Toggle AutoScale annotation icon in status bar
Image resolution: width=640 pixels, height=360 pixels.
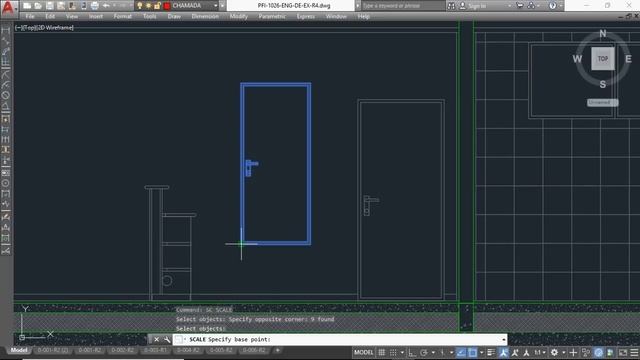[515, 352]
